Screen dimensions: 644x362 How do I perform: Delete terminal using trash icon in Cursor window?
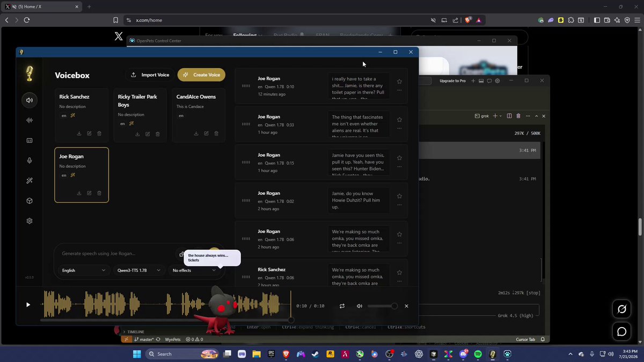518,116
